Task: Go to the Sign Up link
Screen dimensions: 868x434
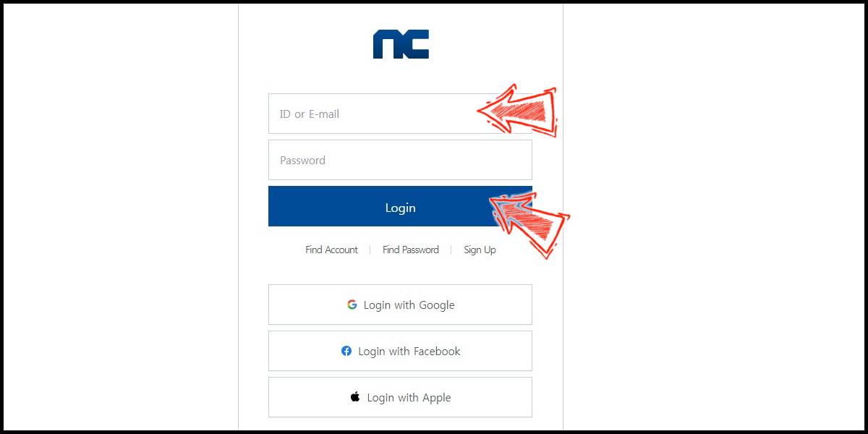Action: 480,250
